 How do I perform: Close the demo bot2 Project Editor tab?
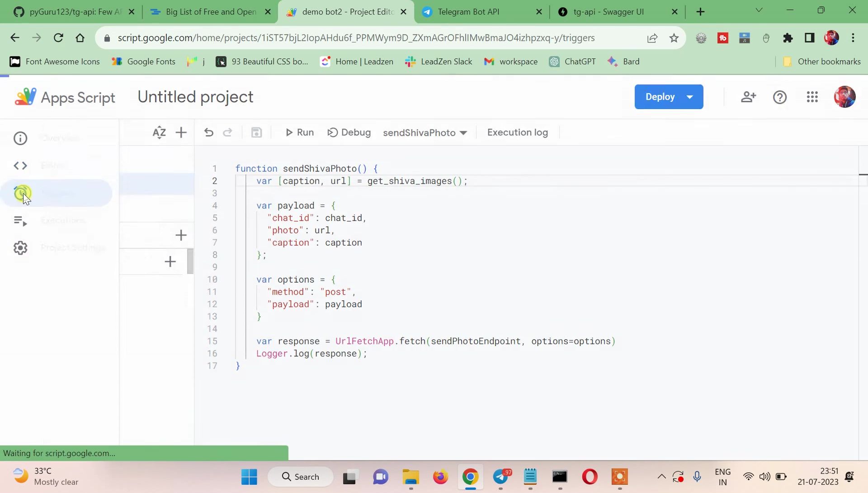[404, 12]
